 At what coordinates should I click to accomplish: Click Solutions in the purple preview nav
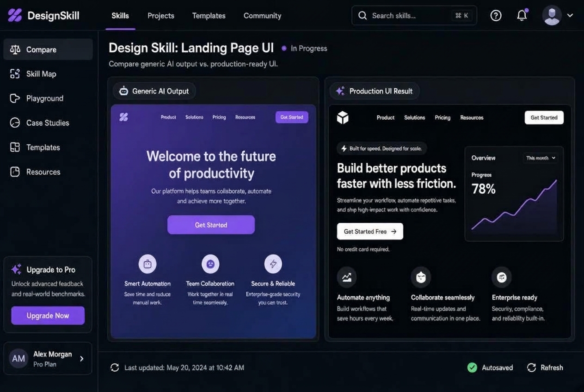[194, 117]
